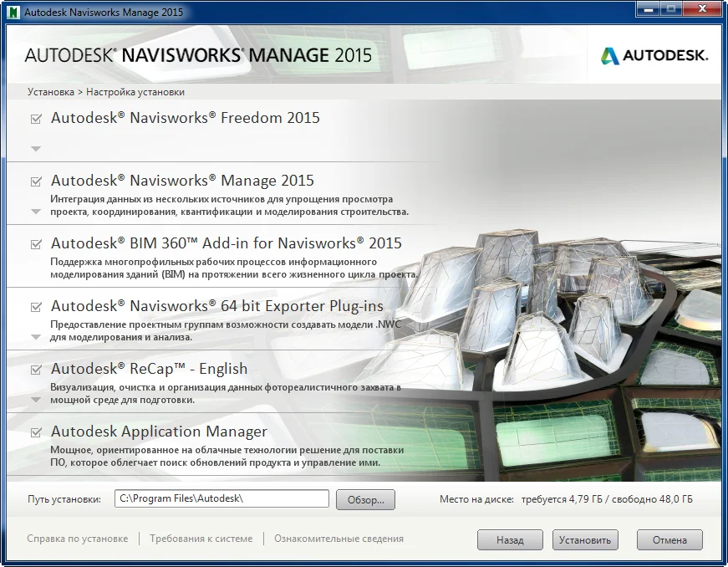Expand the Navisworks Freedom 2015 settings arrow
This screenshot has width=728, height=567.
36,149
